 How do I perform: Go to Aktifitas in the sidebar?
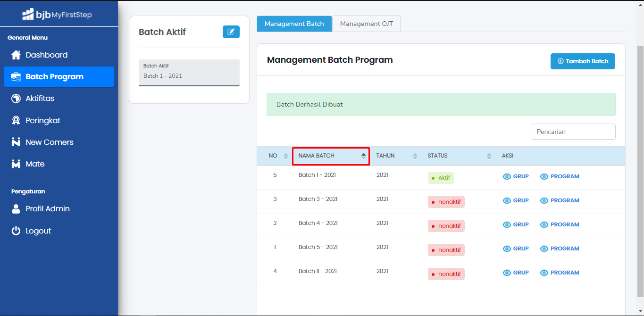[40, 99]
